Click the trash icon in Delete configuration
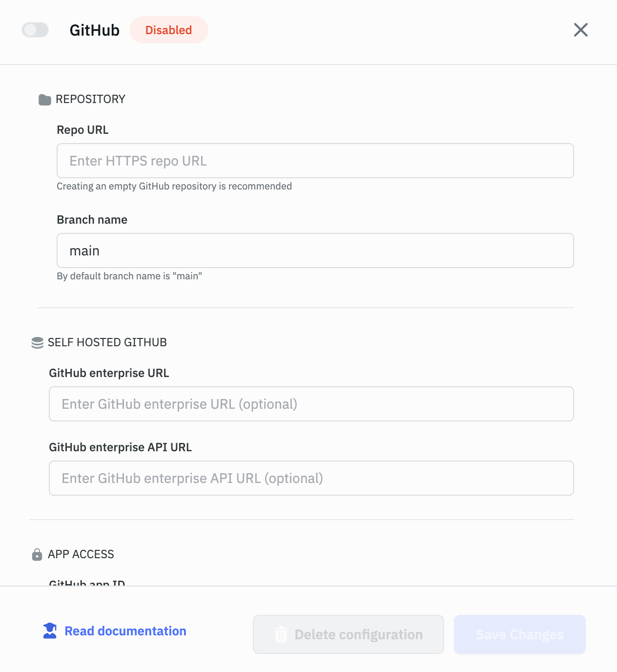The width and height of the screenshot is (617, 672). point(281,634)
